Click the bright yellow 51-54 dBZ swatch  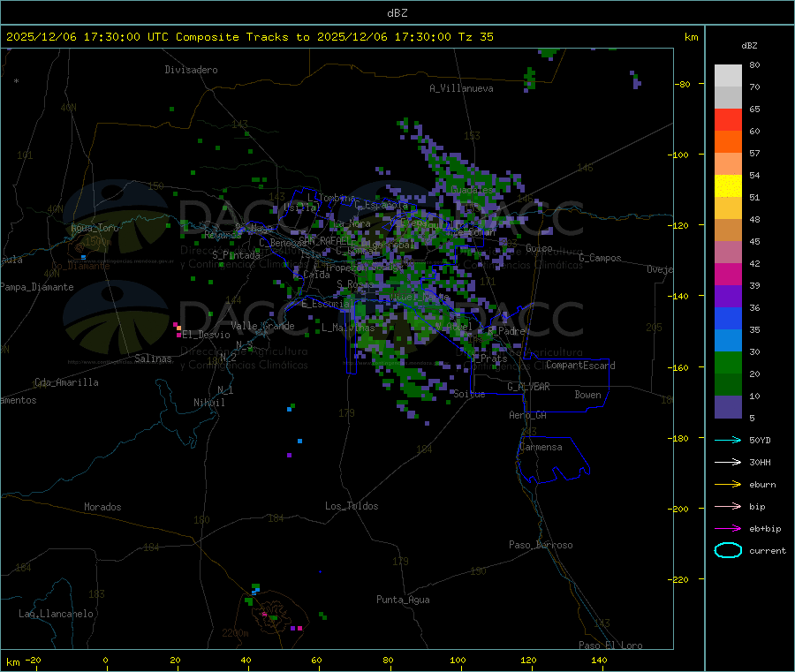tap(728, 186)
